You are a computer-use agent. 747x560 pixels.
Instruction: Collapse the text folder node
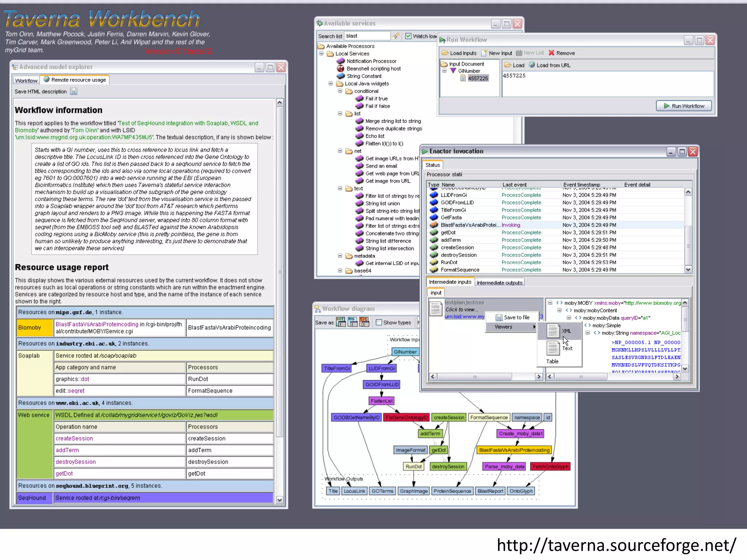340,188
